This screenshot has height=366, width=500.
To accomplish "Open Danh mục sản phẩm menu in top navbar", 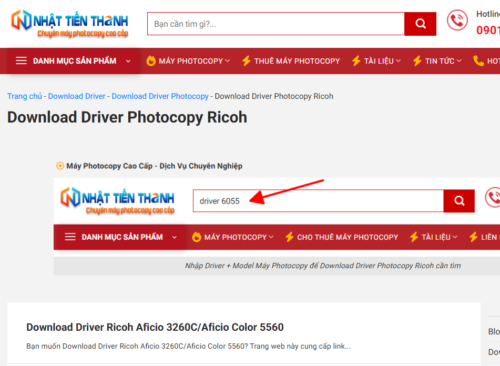I will pos(75,61).
